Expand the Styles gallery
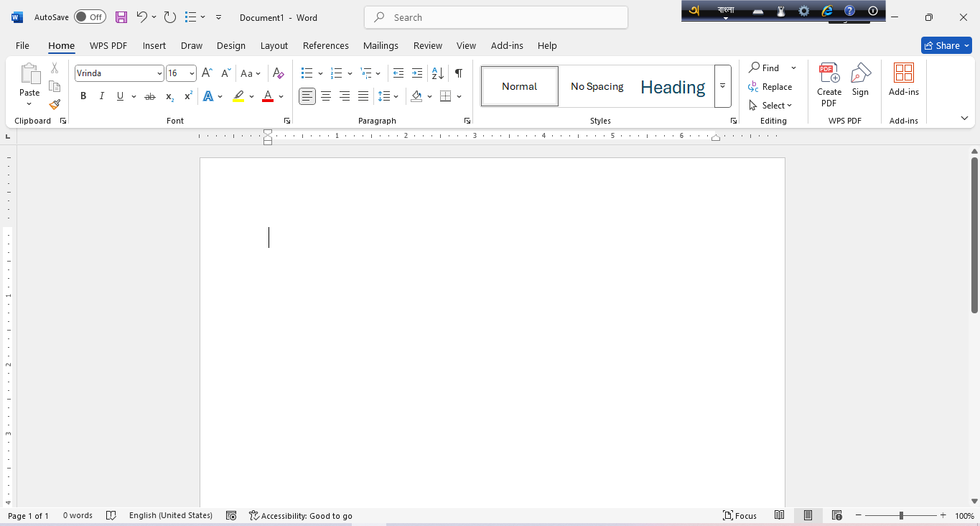980x526 pixels. point(722,86)
